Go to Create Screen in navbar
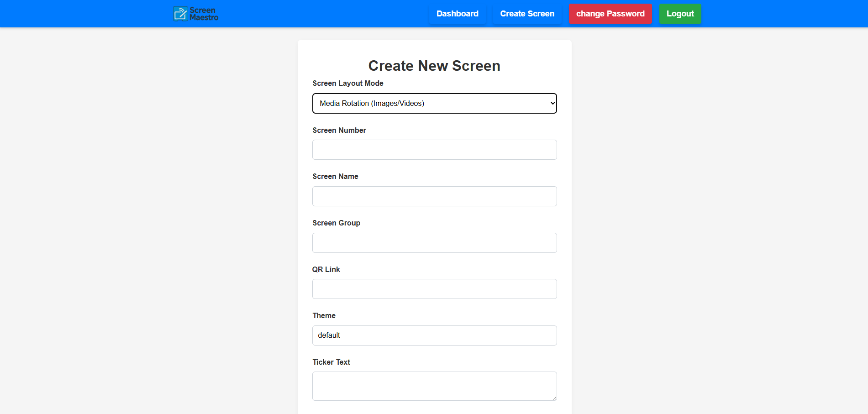The height and width of the screenshot is (414, 868). point(527,14)
